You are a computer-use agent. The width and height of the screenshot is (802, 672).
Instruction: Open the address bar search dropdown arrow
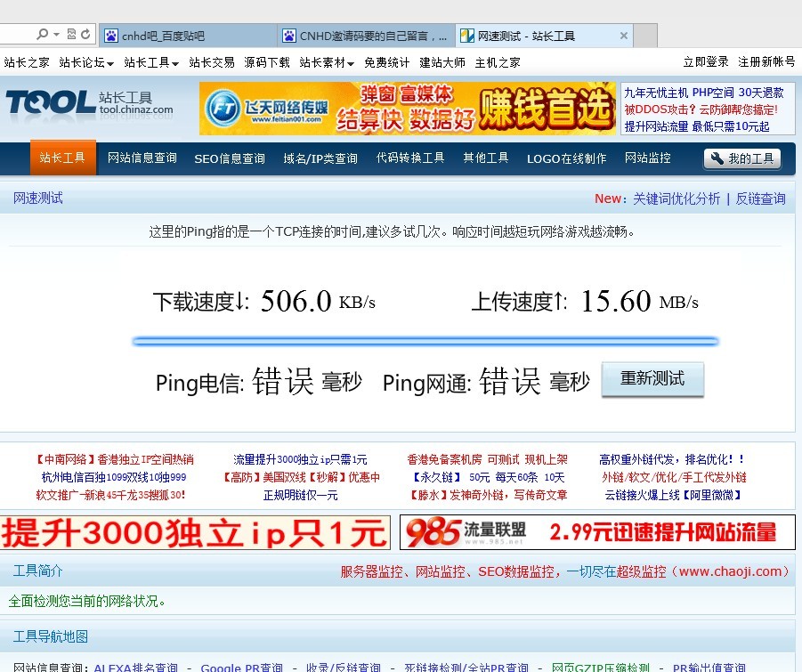click(x=56, y=35)
